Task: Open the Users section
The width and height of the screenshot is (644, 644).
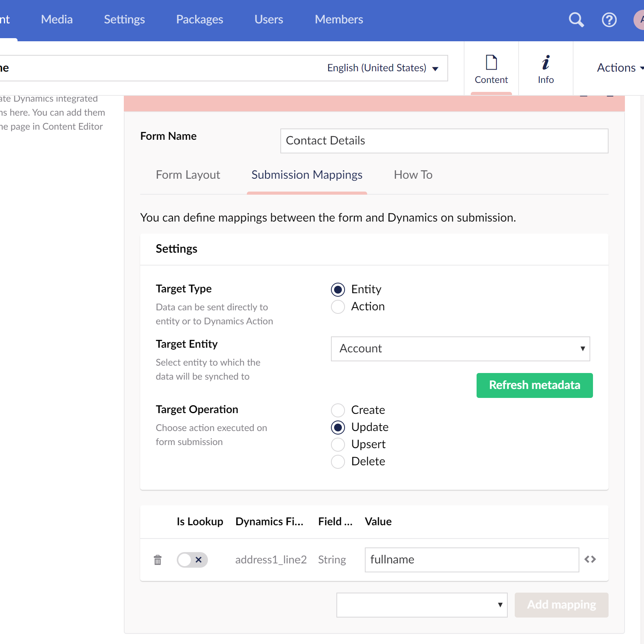Action: pos(269,19)
